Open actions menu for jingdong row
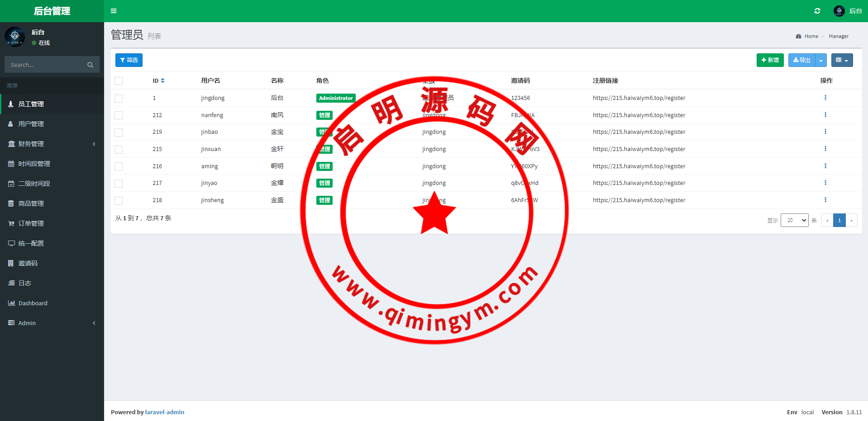868x421 pixels. pyautogui.click(x=825, y=98)
